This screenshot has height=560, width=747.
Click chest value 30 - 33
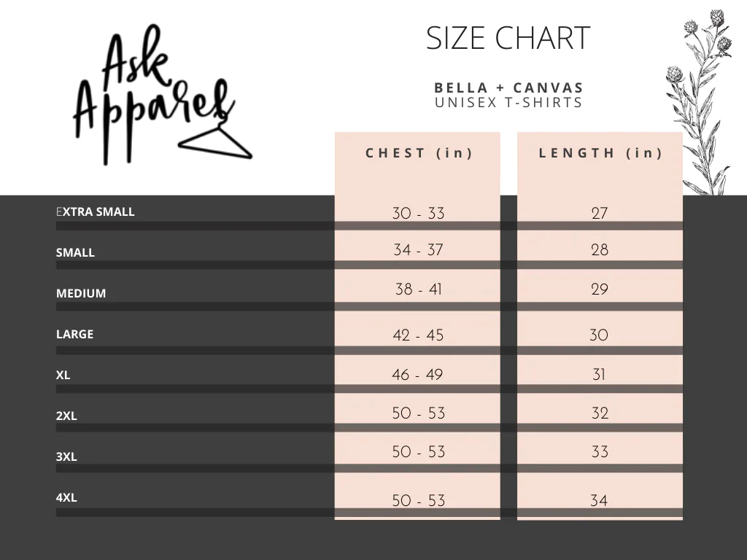point(418,213)
